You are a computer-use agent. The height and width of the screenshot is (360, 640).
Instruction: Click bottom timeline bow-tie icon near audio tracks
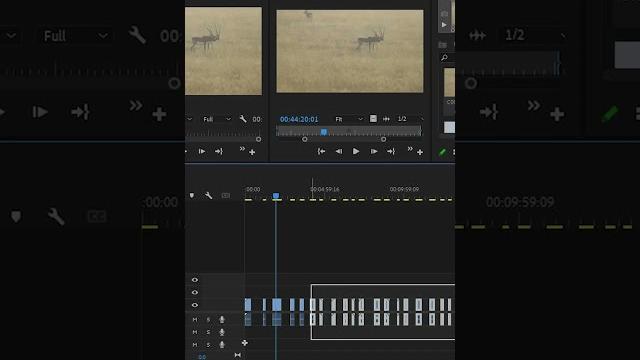(238, 355)
